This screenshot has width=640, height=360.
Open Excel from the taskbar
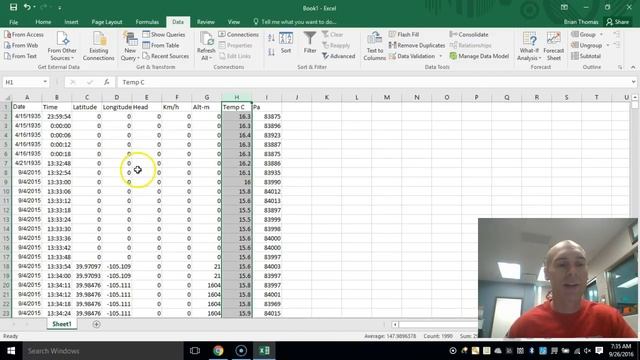click(264, 351)
